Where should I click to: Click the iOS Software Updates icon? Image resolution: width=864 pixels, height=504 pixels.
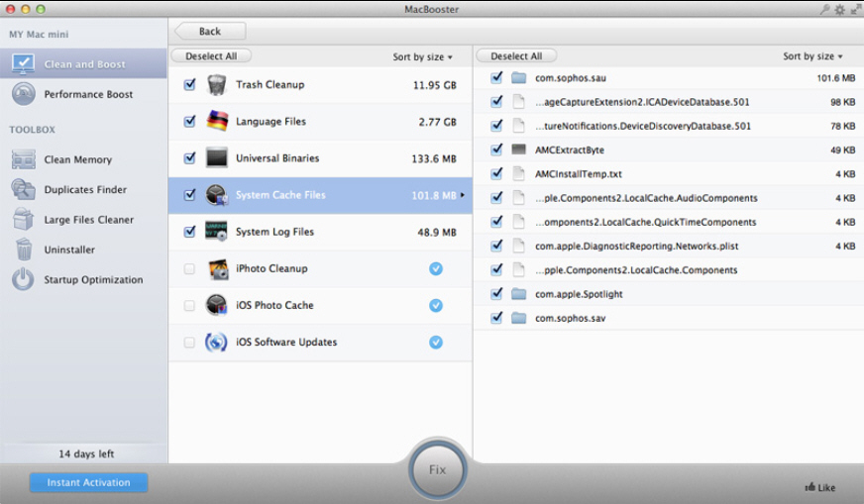click(216, 342)
